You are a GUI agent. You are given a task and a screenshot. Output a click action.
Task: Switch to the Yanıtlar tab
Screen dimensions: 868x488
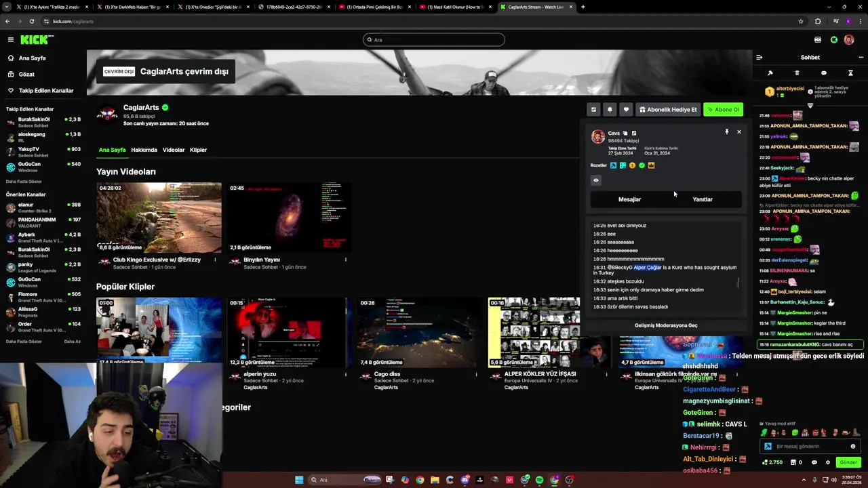(703, 199)
